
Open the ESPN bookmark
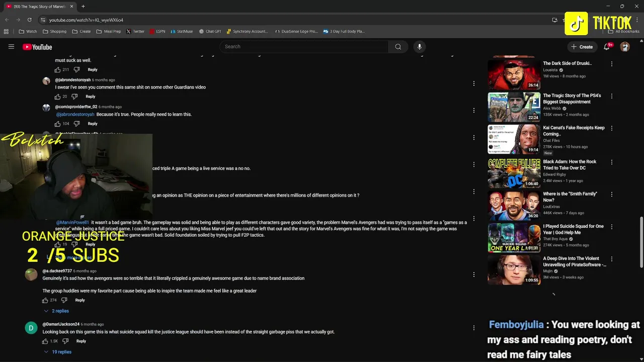[x=157, y=31]
